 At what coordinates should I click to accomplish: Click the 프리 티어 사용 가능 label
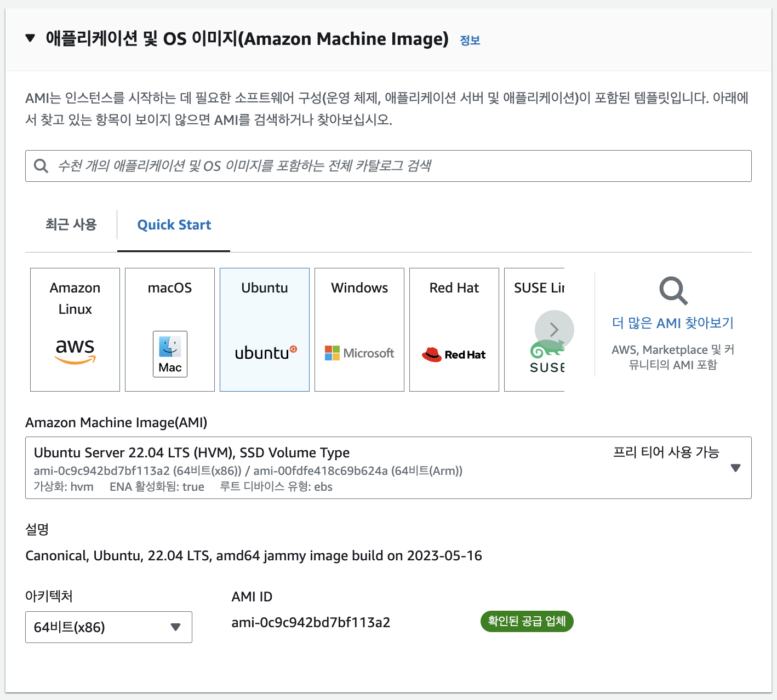[666, 452]
